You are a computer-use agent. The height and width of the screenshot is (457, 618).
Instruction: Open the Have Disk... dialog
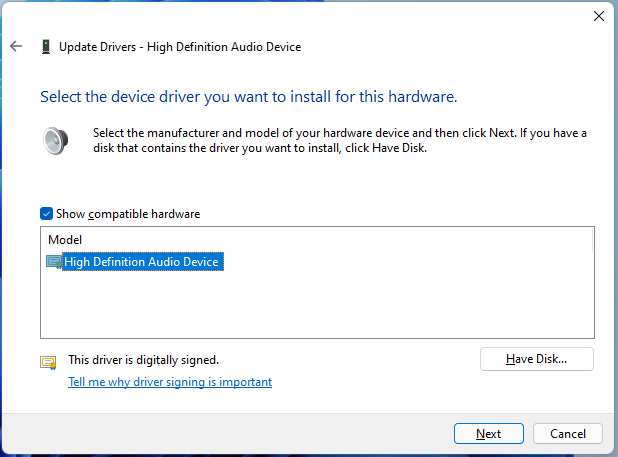(x=536, y=359)
